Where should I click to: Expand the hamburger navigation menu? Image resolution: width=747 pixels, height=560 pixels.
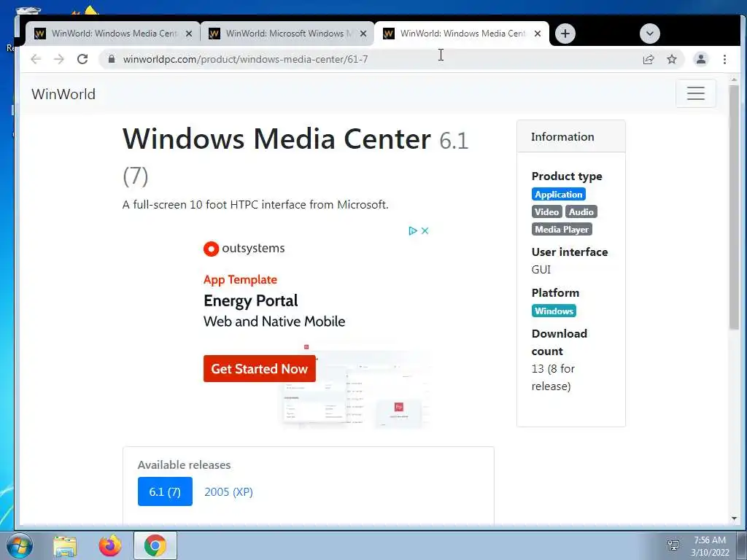point(695,93)
